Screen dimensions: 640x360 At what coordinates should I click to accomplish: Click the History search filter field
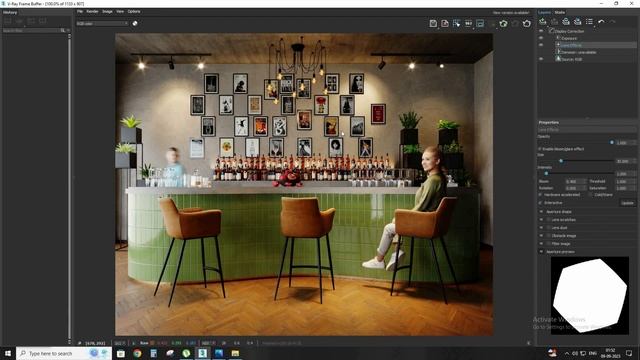point(31,31)
